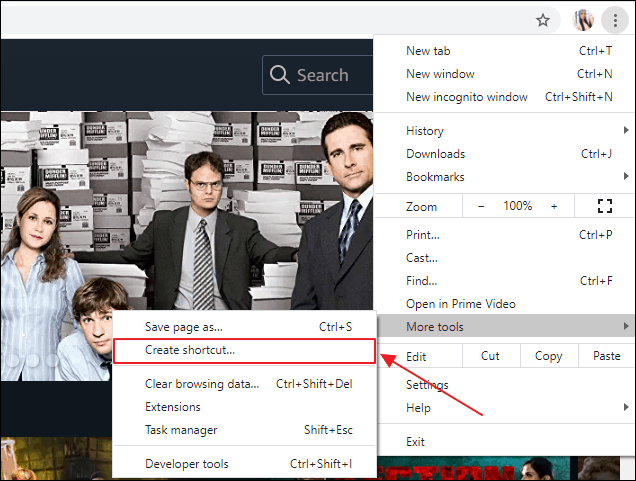Image resolution: width=636 pixels, height=481 pixels.
Task: Expand the History submenu
Action: coord(504,131)
